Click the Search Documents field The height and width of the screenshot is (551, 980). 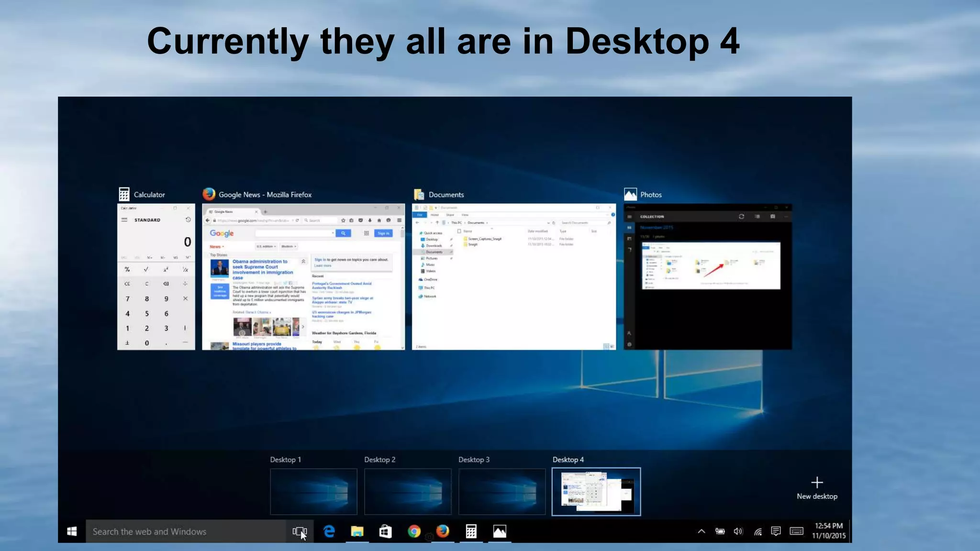pos(585,223)
